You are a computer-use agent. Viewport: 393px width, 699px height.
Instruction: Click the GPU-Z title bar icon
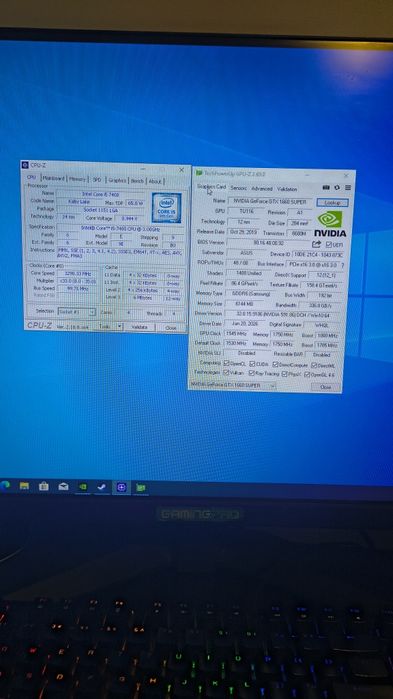pyautogui.click(x=199, y=173)
